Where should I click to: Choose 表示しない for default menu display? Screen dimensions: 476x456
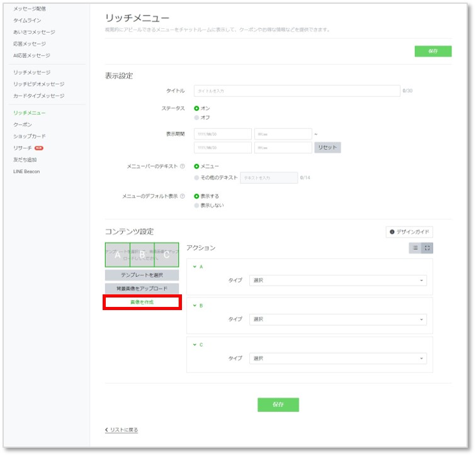click(197, 205)
